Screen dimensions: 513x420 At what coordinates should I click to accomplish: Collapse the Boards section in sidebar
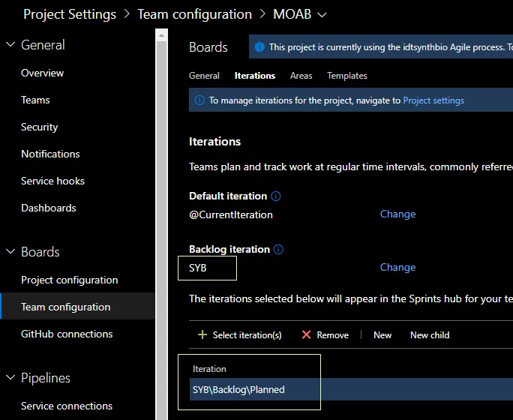click(x=10, y=252)
